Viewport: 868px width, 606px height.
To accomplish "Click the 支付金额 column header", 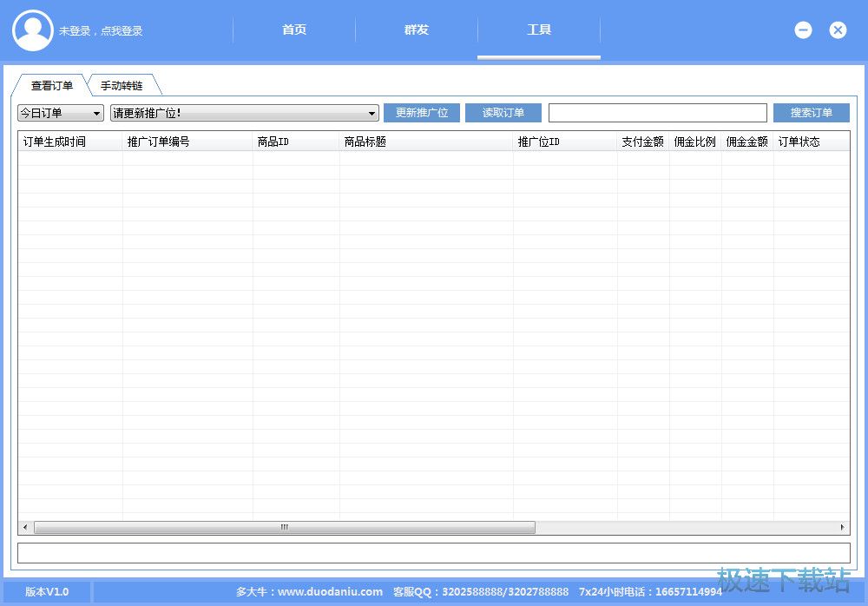I will [x=642, y=142].
